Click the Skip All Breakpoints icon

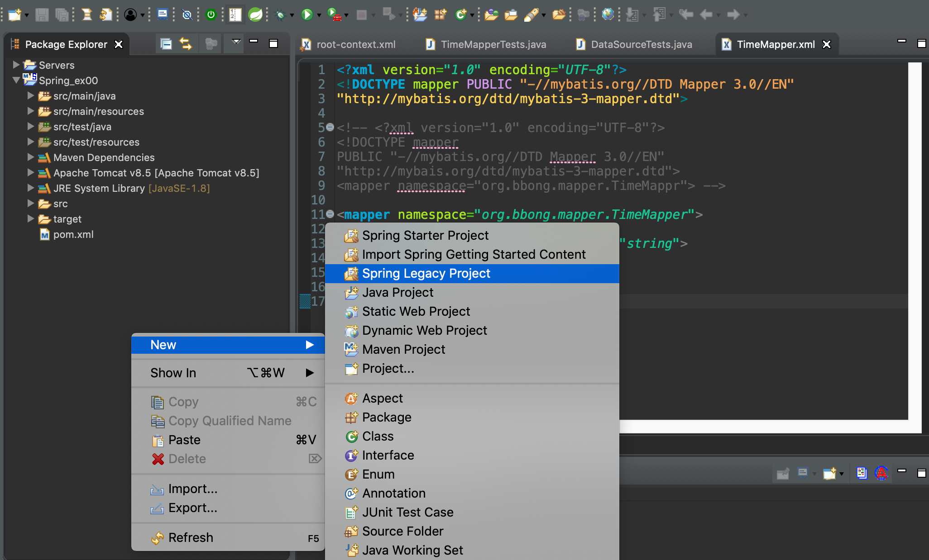click(187, 15)
